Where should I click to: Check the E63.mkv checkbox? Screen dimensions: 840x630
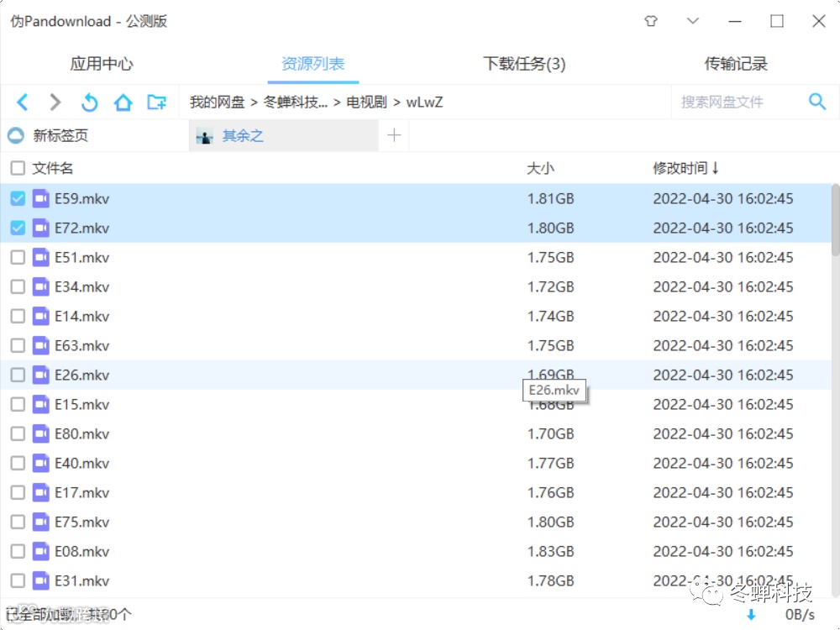(x=18, y=345)
